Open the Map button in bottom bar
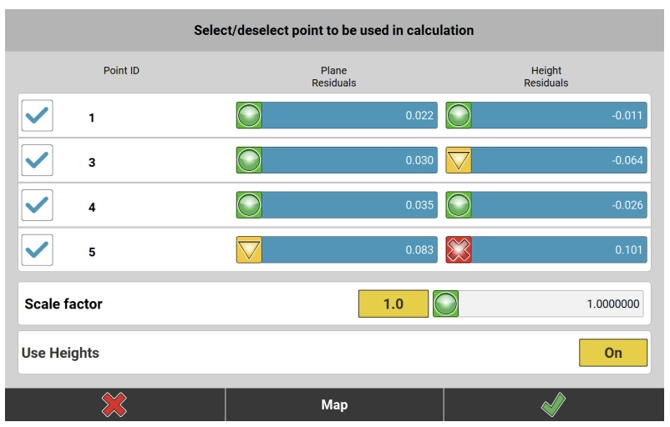This screenshot has width=670, height=427. (334, 405)
